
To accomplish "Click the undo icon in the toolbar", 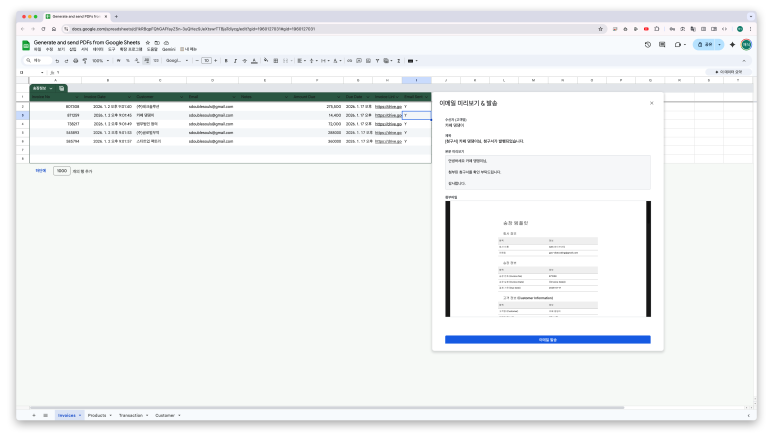I will coord(59,60).
